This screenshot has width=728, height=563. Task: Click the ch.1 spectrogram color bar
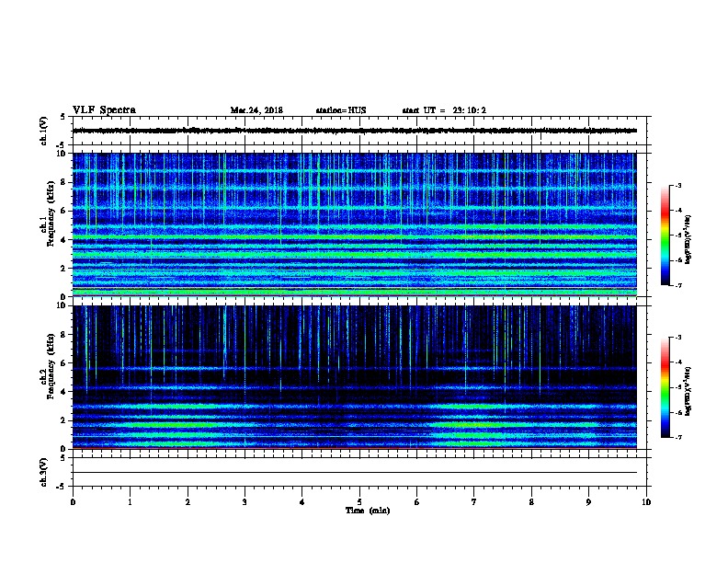665,236
